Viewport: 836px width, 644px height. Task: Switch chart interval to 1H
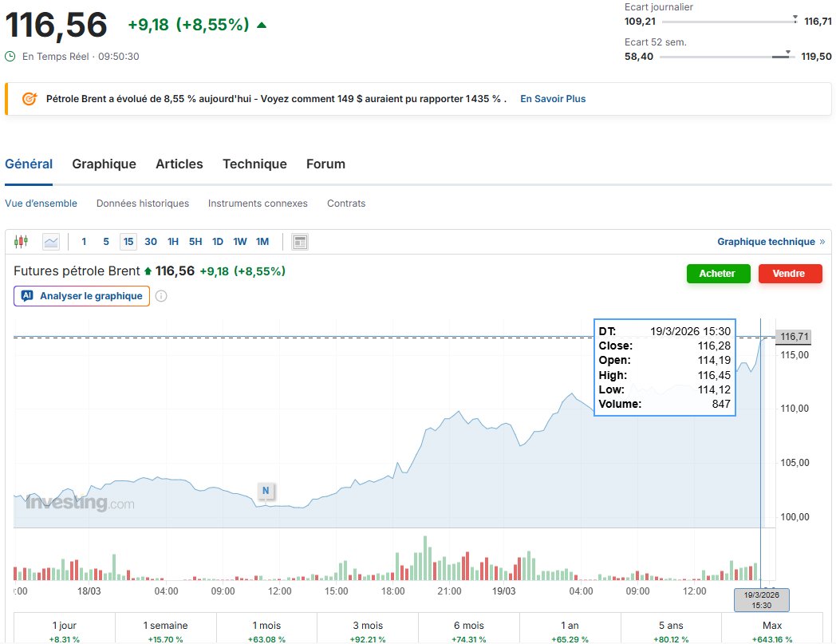(173, 242)
